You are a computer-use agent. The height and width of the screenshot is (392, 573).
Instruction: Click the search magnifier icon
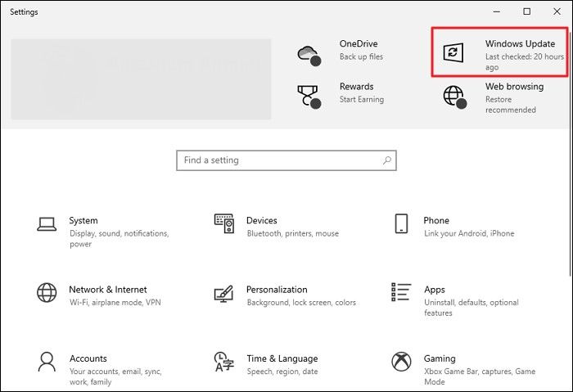386,160
